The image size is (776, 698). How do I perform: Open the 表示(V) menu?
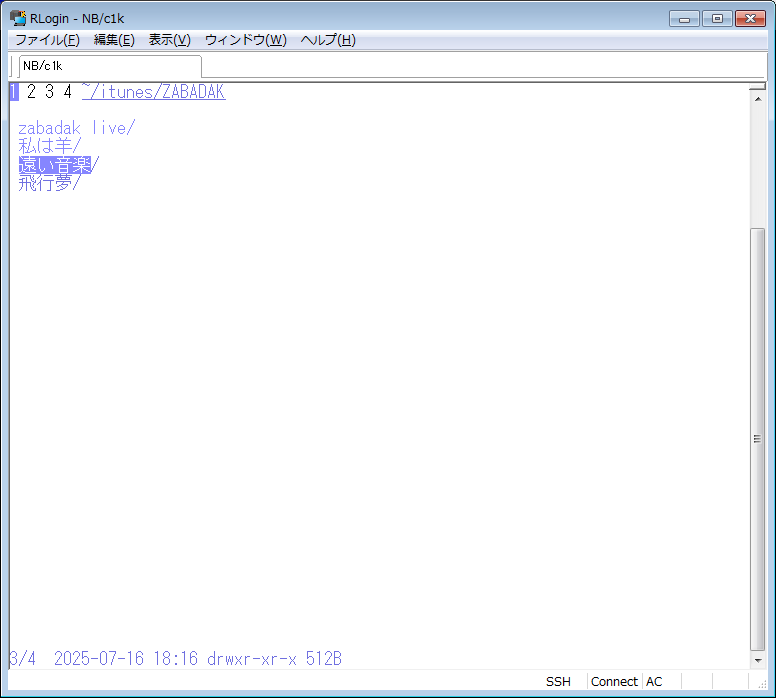pyautogui.click(x=170, y=40)
